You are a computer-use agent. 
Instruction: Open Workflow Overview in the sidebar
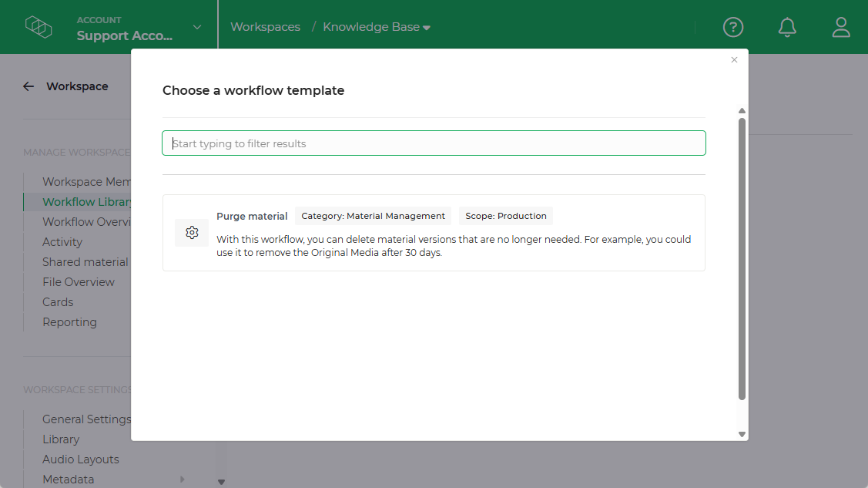(x=86, y=221)
